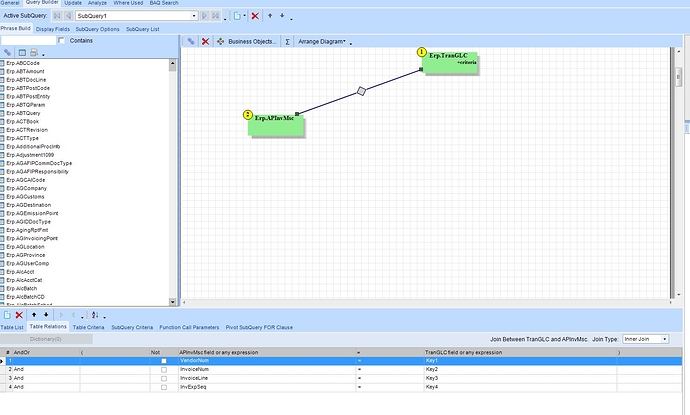Move subquery down arrow in top toolbar
The width and height of the screenshot is (690, 415).
click(x=282, y=16)
